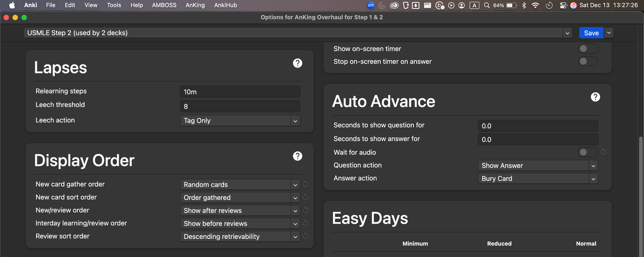Click the blue Save button
This screenshot has width=644, height=257.
pos(591,33)
